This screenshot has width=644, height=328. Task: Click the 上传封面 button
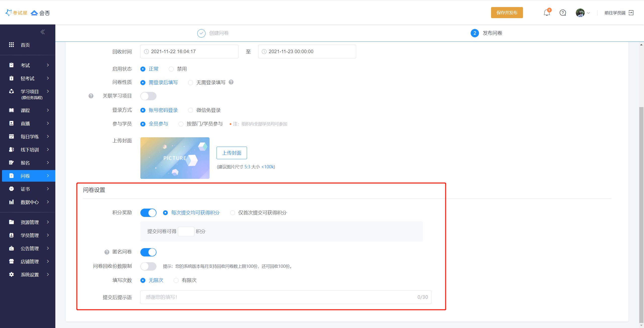(231, 153)
